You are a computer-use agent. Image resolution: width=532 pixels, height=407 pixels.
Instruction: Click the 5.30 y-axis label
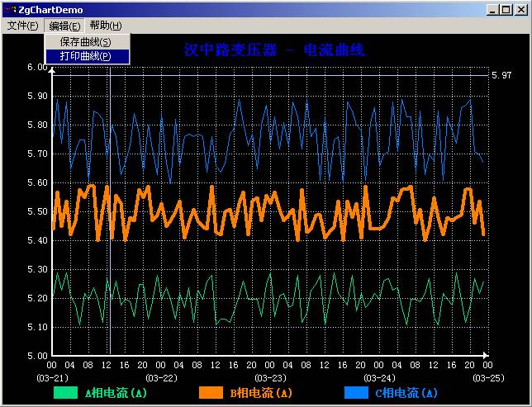(37, 269)
